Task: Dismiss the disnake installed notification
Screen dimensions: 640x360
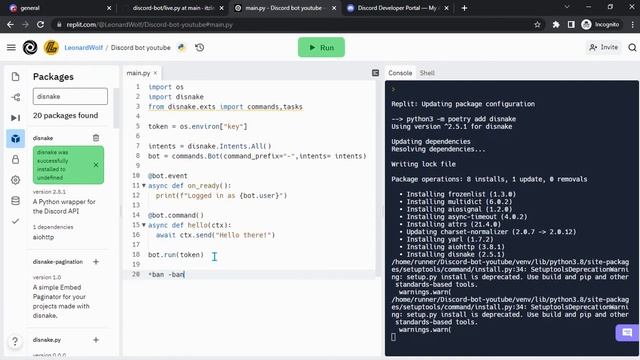Action: [x=96, y=165]
